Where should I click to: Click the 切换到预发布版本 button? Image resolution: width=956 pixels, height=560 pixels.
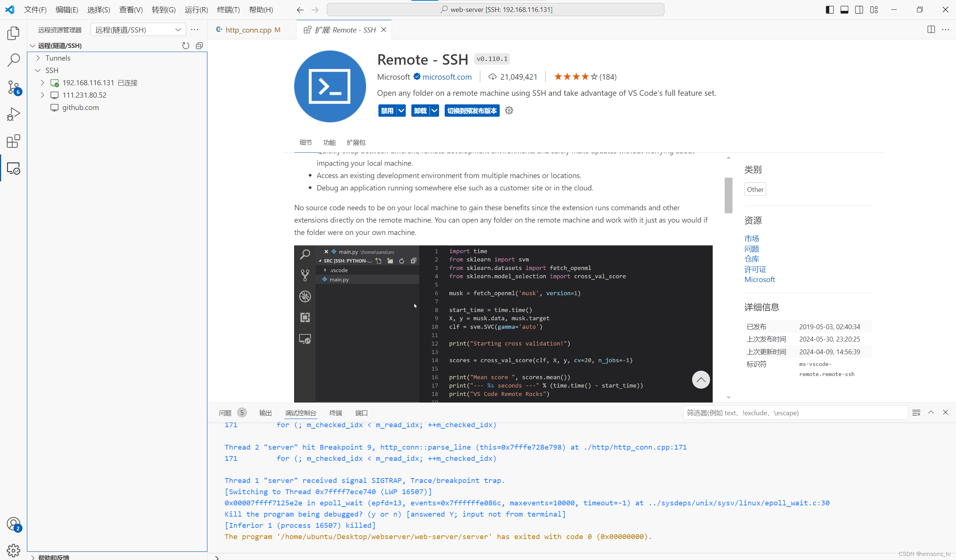click(472, 110)
